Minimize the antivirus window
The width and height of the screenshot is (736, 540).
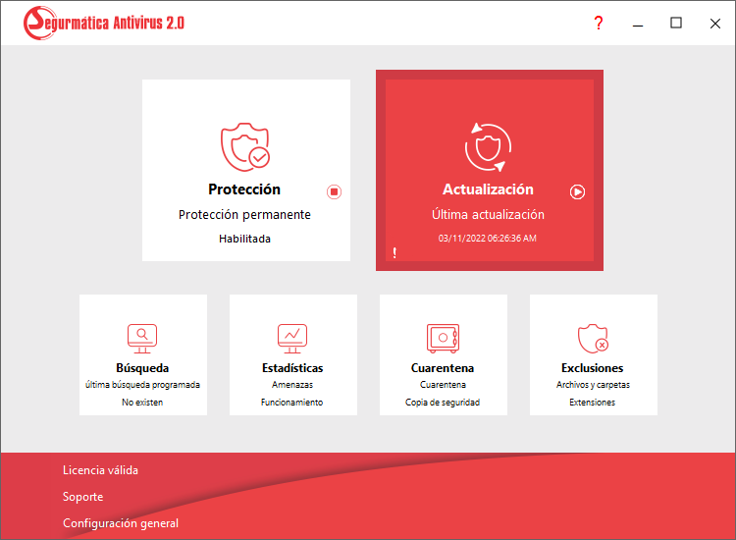click(x=637, y=23)
